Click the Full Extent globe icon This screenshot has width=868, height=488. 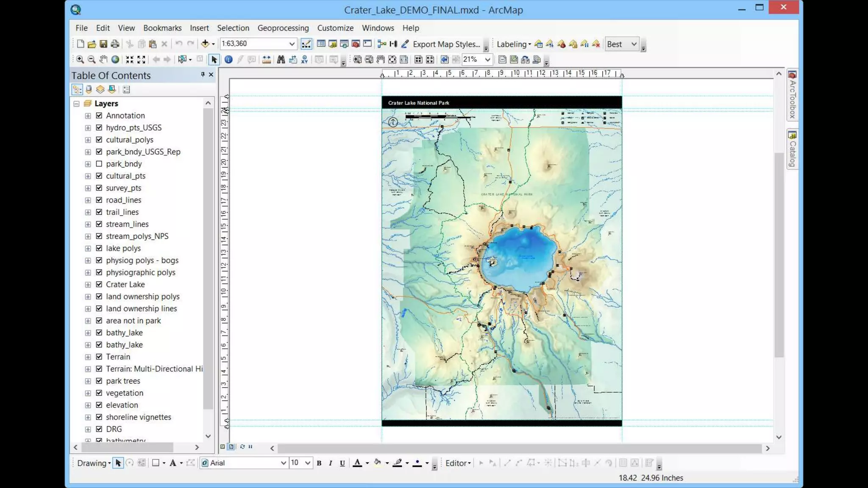[x=115, y=60]
